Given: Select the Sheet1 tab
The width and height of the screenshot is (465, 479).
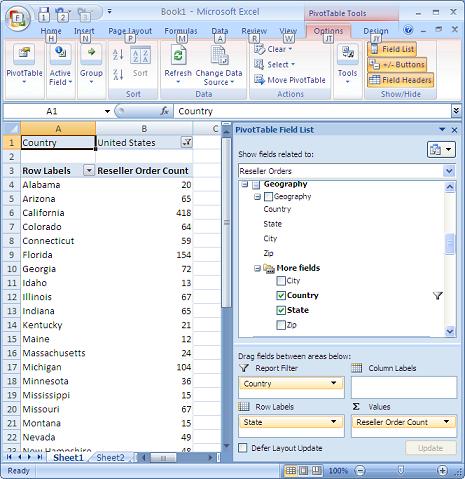Looking at the screenshot, I should tap(68, 458).
